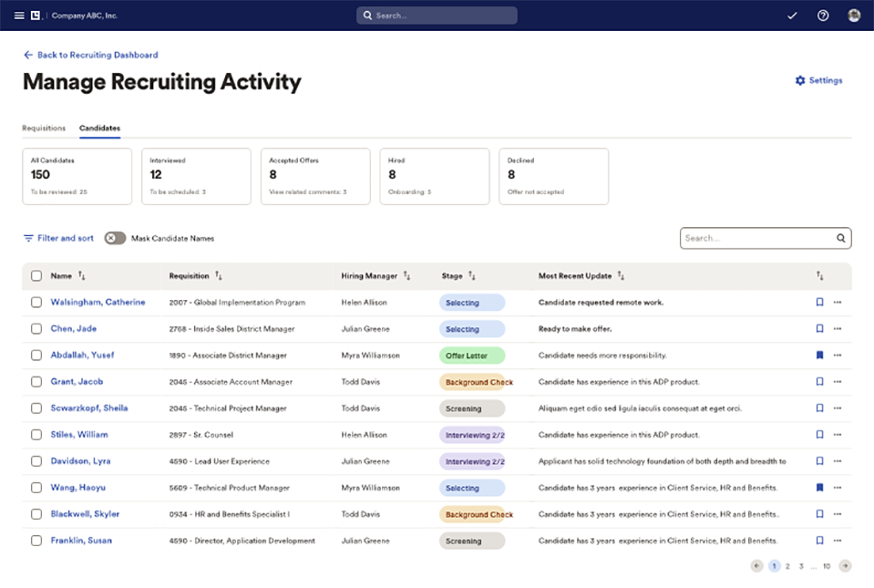
Task: Expand the Filter and sort options
Action: (58, 238)
